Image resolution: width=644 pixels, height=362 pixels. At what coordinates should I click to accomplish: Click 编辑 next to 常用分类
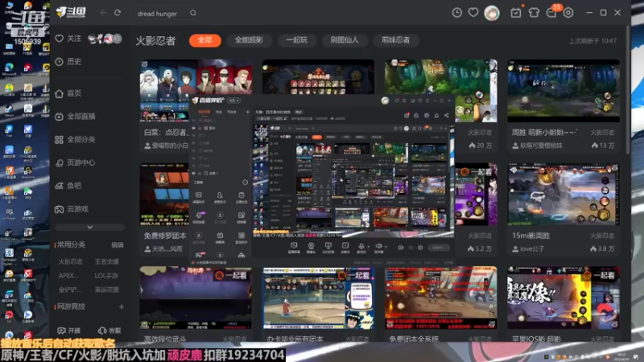coord(118,245)
